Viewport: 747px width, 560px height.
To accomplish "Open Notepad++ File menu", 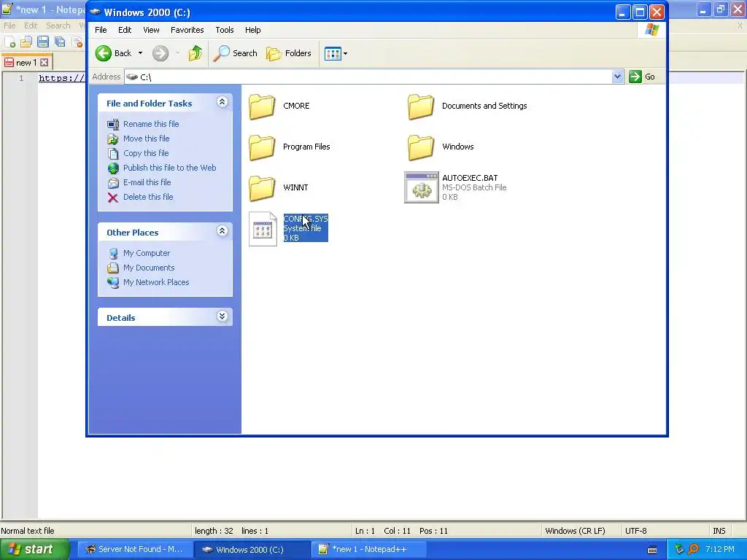I will click(9, 26).
